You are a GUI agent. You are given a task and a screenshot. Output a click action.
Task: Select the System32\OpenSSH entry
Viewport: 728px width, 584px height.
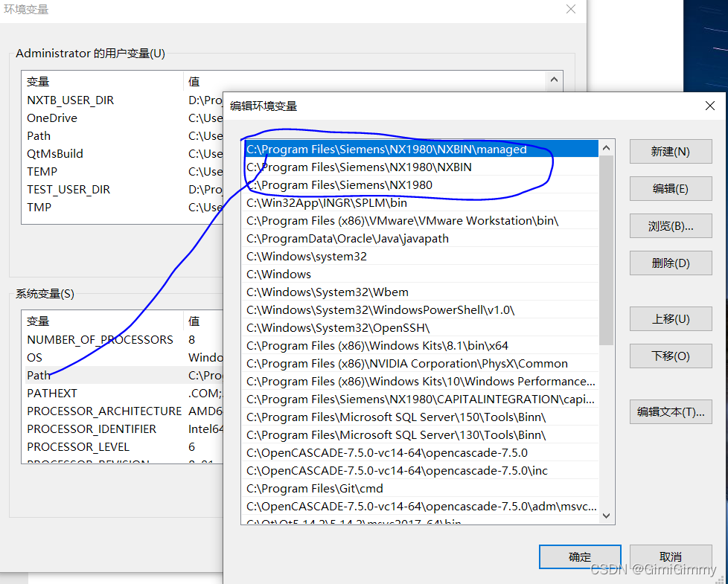(421, 327)
